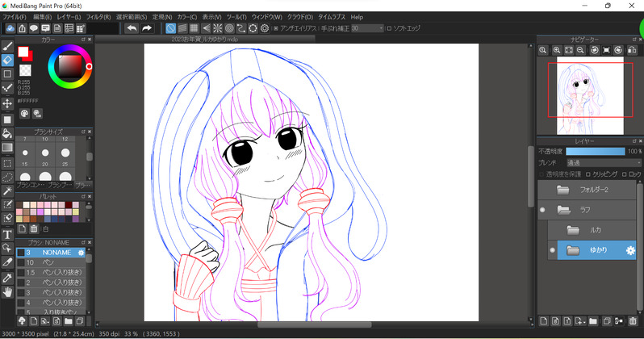Delete layer with the trash icon

click(633, 321)
